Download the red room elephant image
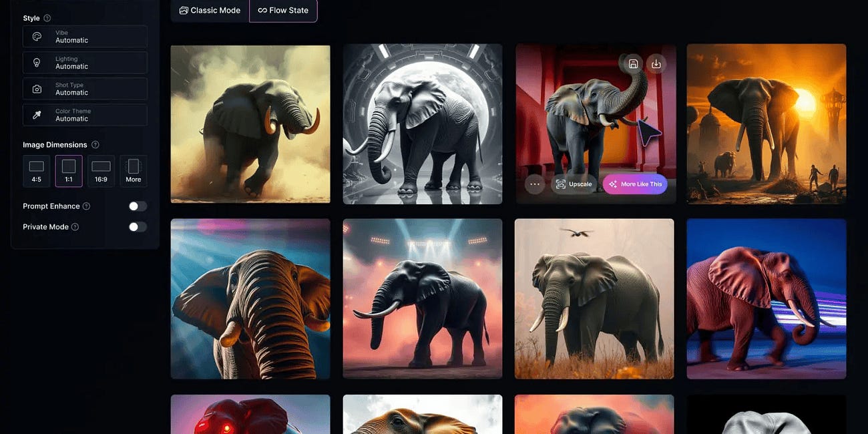The height and width of the screenshot is (434, 868). click(x=656, y=64)
